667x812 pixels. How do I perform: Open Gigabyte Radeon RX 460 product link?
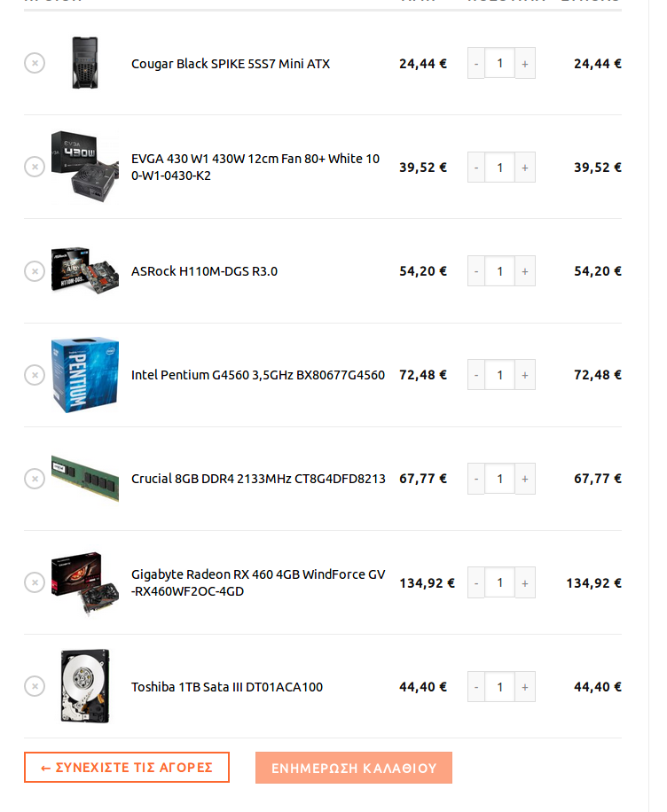(x=258, y=582)
